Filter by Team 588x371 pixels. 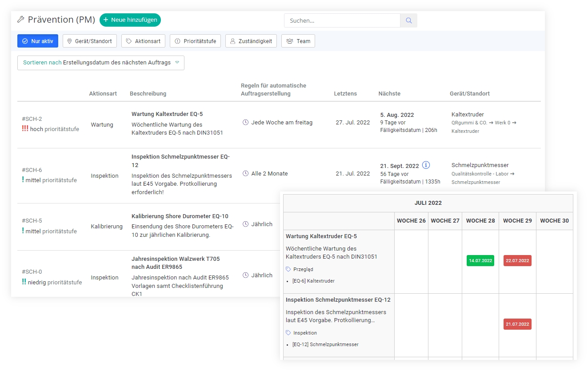tap(298, 41)
